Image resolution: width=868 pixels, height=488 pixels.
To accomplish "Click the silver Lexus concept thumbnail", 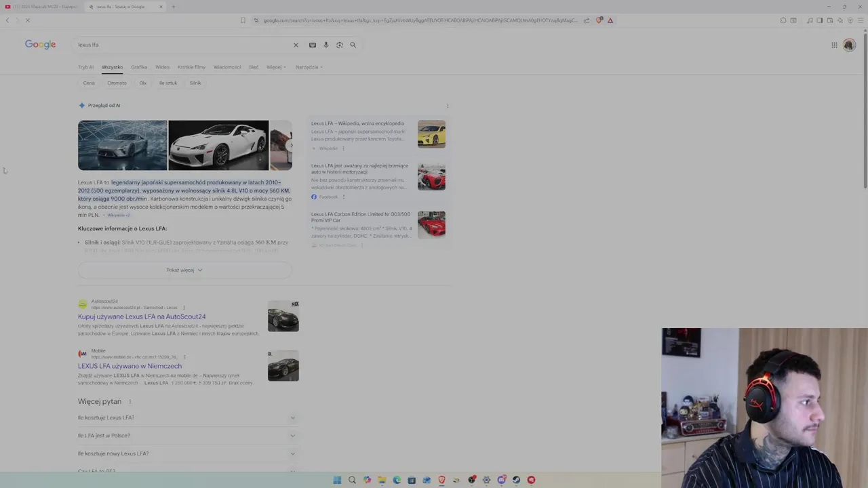I will tap(122, 145).
